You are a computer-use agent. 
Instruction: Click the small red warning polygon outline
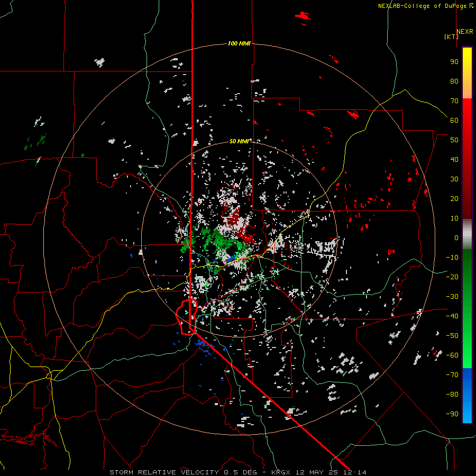pos(186,317)
